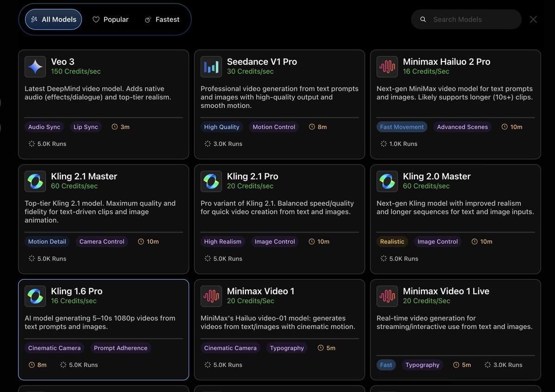Click the Minimax Hailuo 2 Pro logo icon
The height and width of the screenshot is (392, 555).
(x=387, y=67)
